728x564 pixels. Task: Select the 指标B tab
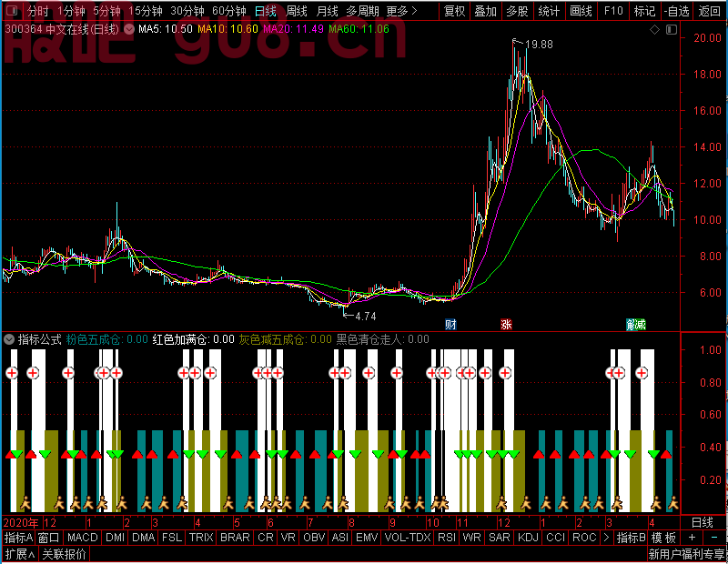coord(631,538)
